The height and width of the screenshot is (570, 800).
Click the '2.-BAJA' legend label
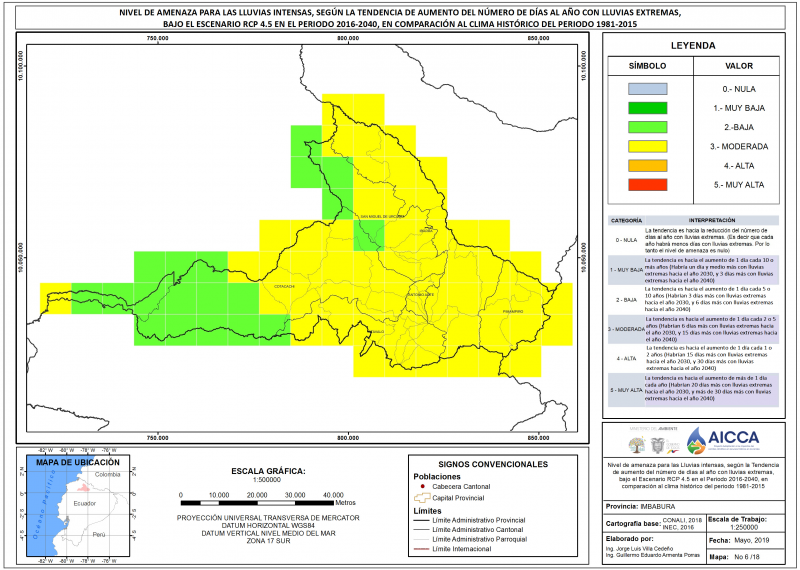tap(739, 127)
